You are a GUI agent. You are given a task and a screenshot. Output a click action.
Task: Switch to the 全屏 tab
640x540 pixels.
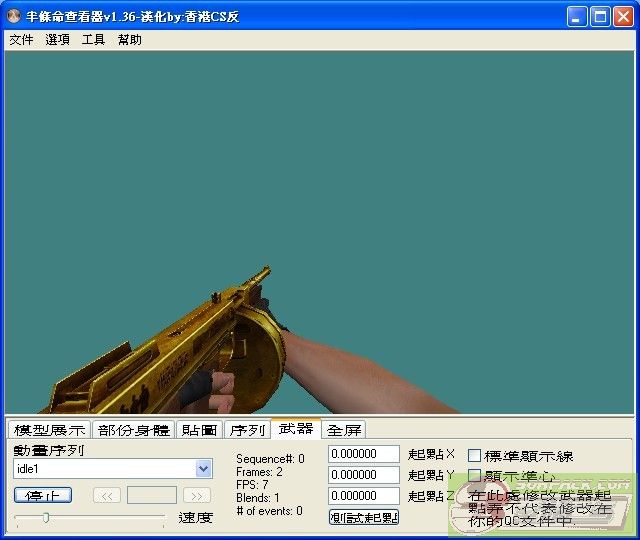click(344, 430)
